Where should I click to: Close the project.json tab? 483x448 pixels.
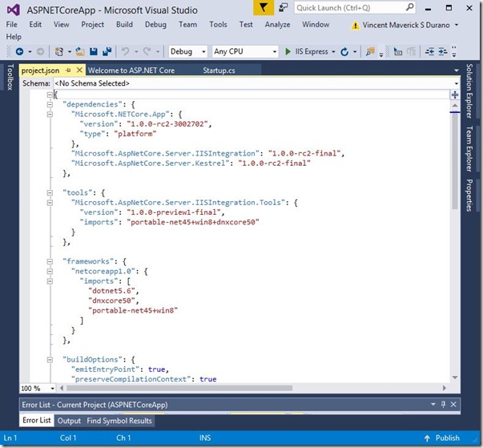[79, 71]
